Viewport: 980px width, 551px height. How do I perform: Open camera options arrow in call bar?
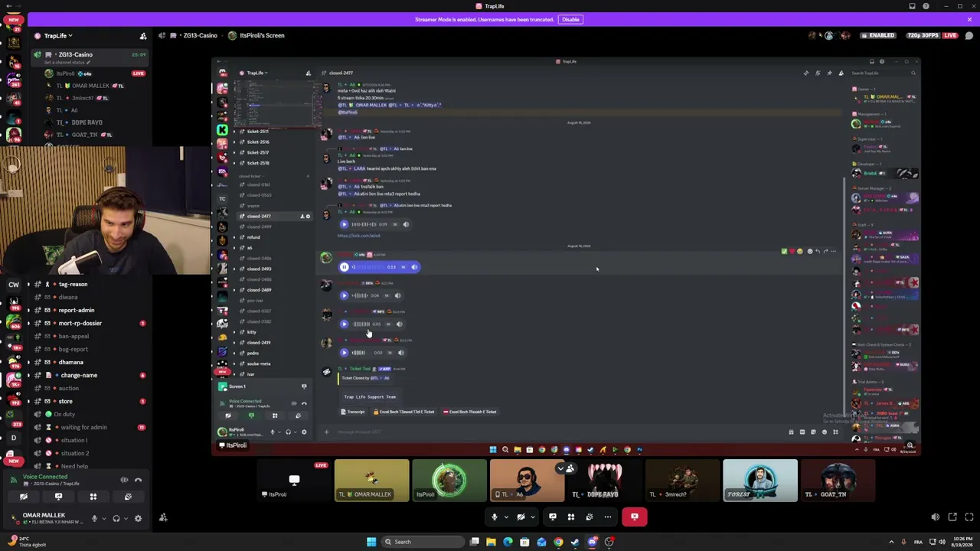click(533, 517)
